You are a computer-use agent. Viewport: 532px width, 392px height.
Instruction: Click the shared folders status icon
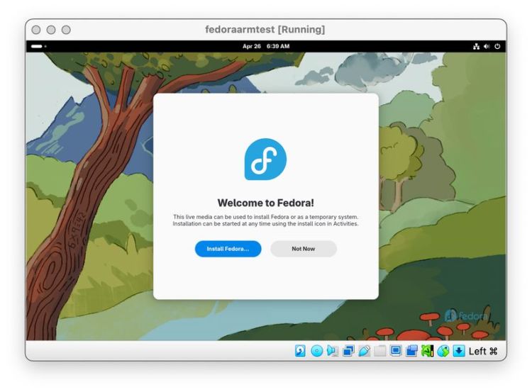pyautogui.click(x=380, y=351)
